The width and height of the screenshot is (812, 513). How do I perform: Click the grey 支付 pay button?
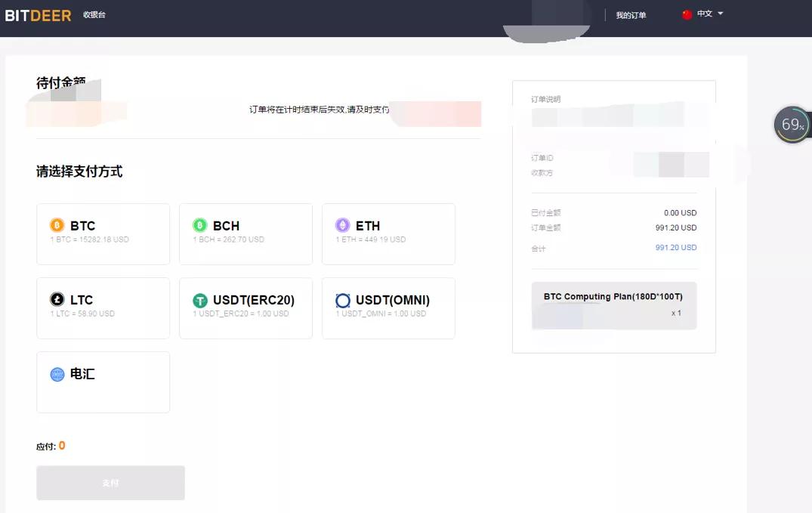click(110, 483)
